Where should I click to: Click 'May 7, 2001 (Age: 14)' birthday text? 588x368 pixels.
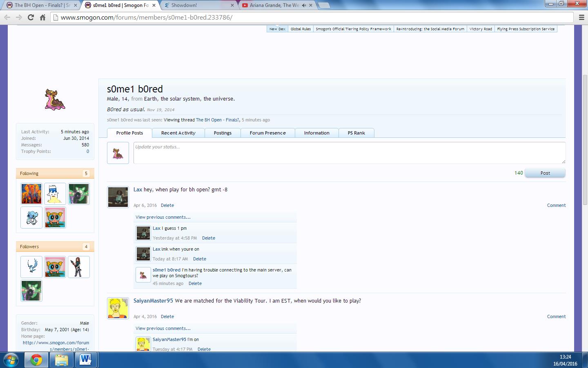coord(67,330)
